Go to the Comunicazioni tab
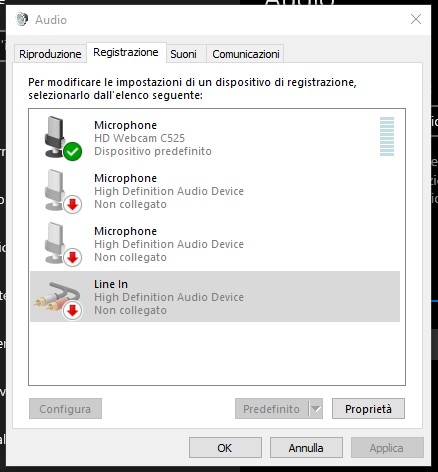The height and width of the screenshot is (472, 438). click(246, 54)
